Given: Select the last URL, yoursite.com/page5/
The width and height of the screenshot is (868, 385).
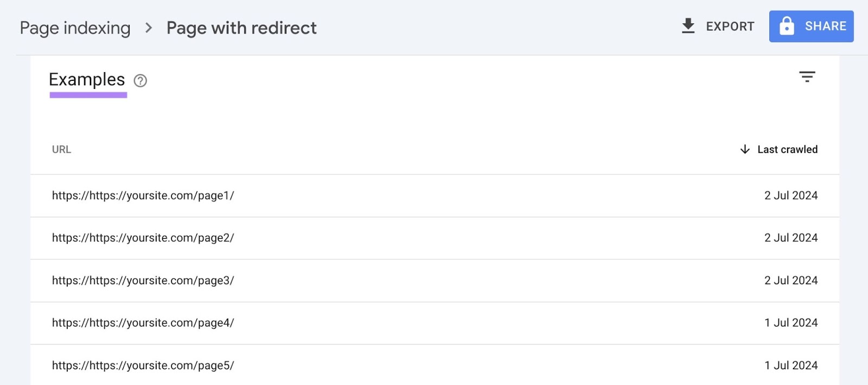Looking at the screenshot, I should [143, 365].
